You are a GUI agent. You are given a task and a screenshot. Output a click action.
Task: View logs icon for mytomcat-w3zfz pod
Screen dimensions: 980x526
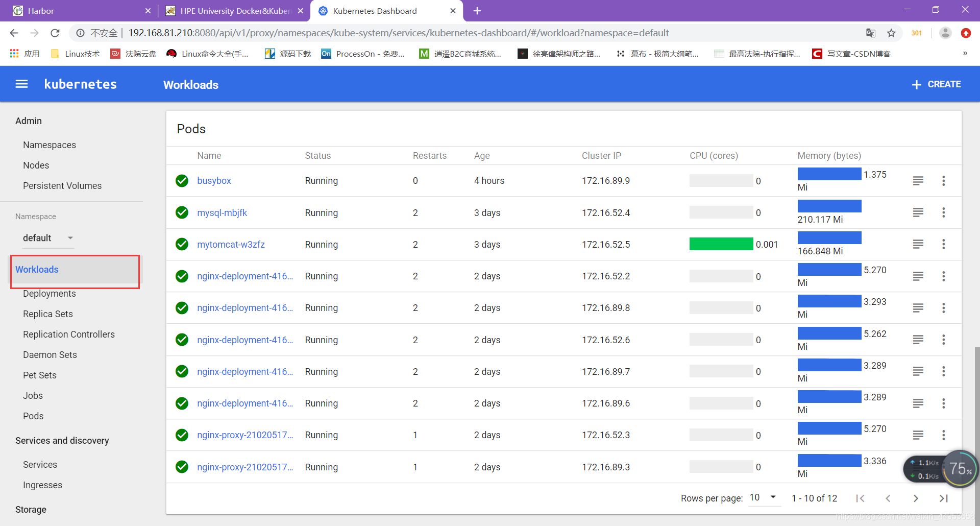(918, 244)
